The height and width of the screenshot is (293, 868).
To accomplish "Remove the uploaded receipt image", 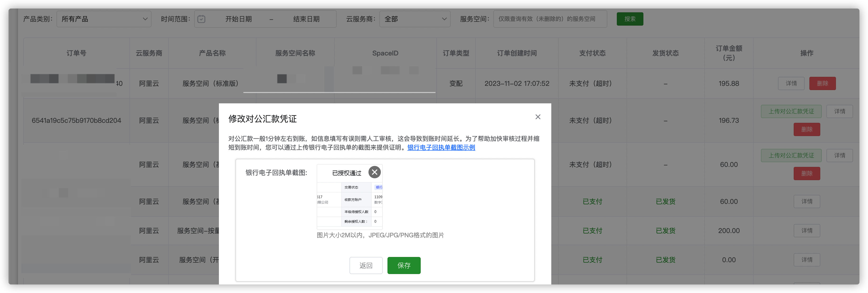I will 374,172.
